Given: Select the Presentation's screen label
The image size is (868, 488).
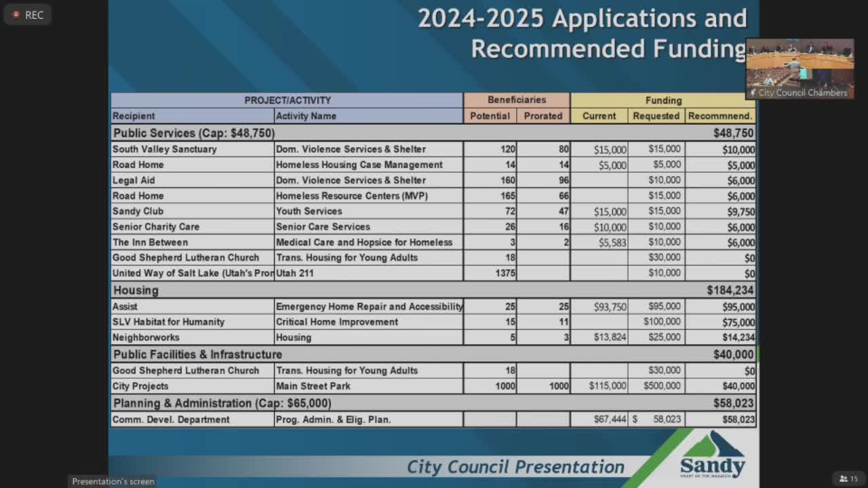Looking at the screenshot, I should pos(112,481).
